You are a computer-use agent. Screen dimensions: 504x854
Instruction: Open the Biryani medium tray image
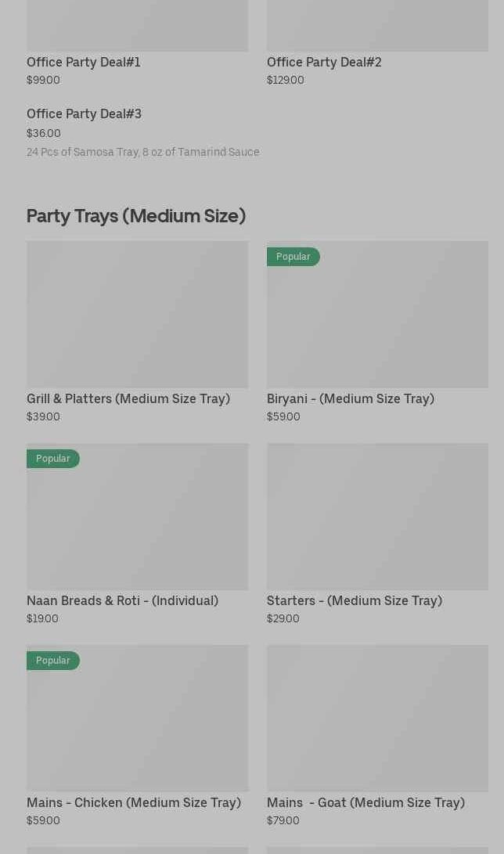click(377, 321)
